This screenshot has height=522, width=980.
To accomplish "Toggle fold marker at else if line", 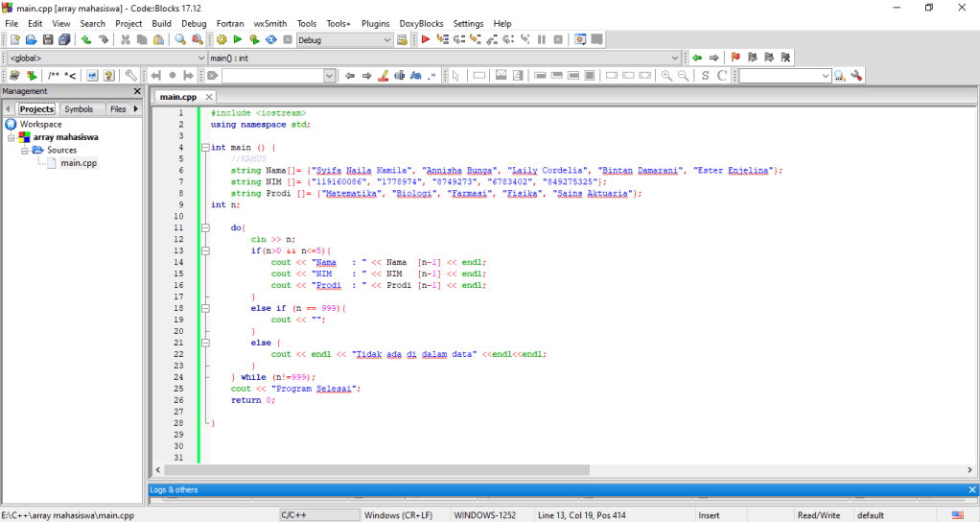I will [205, 308].
